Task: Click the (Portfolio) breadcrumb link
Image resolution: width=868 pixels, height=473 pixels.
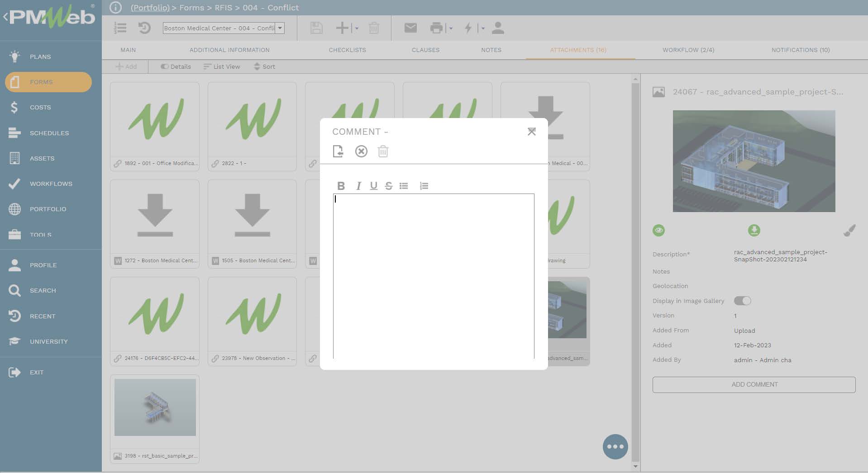Action: pos(150,8)
